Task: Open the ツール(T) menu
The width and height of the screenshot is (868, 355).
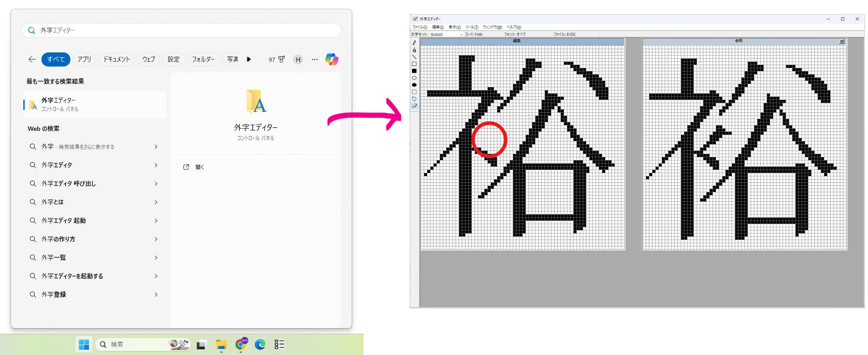Action: coord(471,27)
